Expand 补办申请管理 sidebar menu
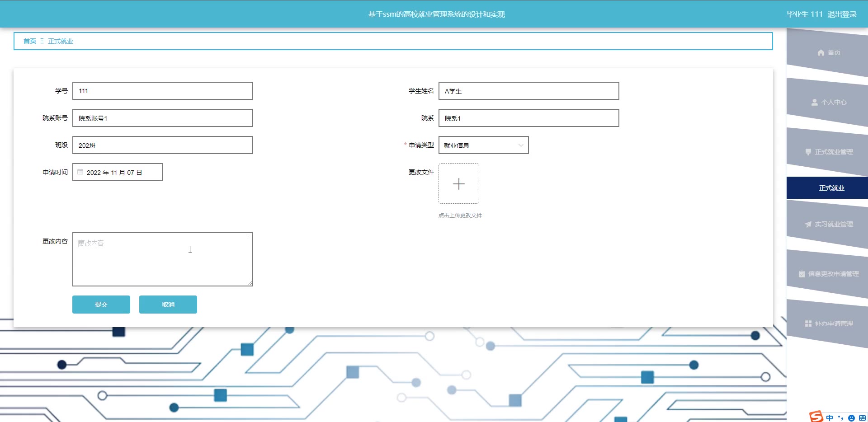 click(x=827, y=324)
